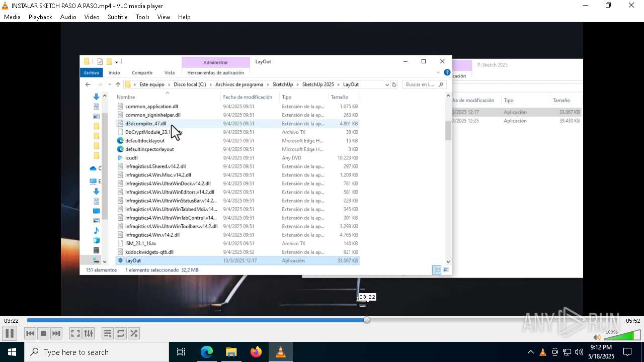This screenshot has width=644, height=362.
Task: Click SketchUp 2025 breadcrumb
Action: 318,84
